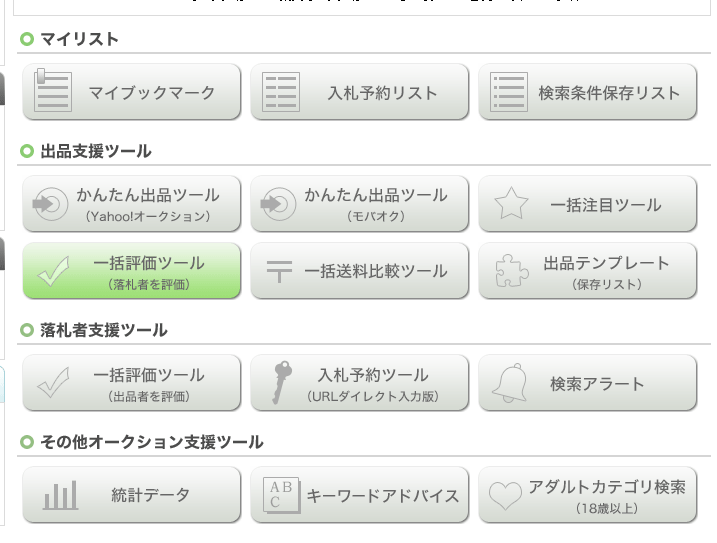
Task: Click the bar chart icon for 統計データ
Action: pyautogui.click(x=60, y=495)
